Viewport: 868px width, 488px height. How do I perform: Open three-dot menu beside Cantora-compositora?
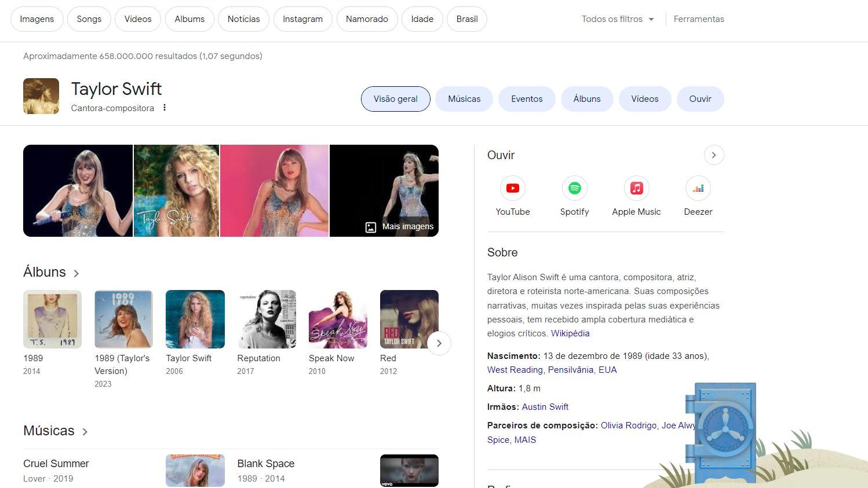pos(165,108)
